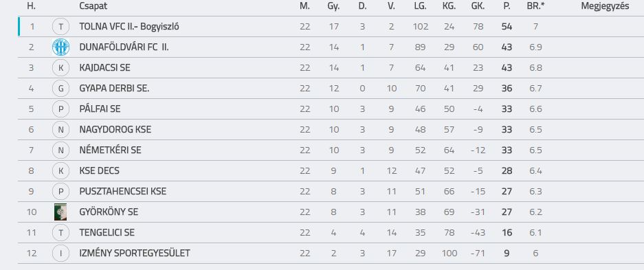Open the KAJDACSI SE team page

tap(104, 68)
